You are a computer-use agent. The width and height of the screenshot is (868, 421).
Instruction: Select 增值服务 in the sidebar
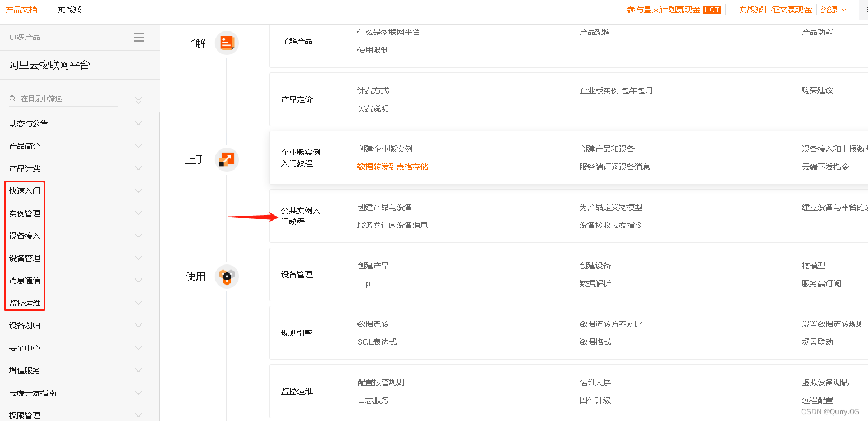tap(25, 370)
